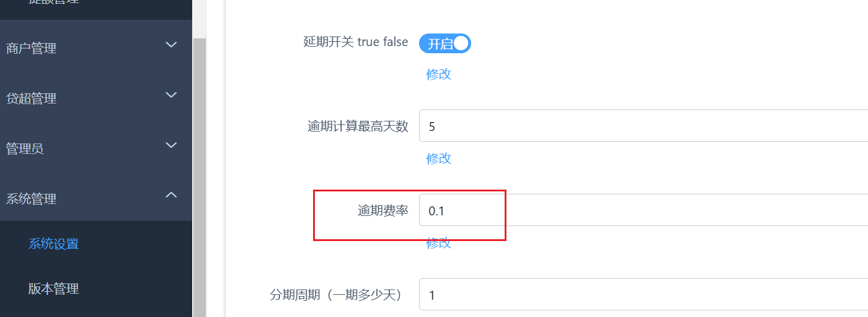Expand the 商户管理 chevron arrow
868x317 pixels.
pyautogui.click(x=171, y=45)
